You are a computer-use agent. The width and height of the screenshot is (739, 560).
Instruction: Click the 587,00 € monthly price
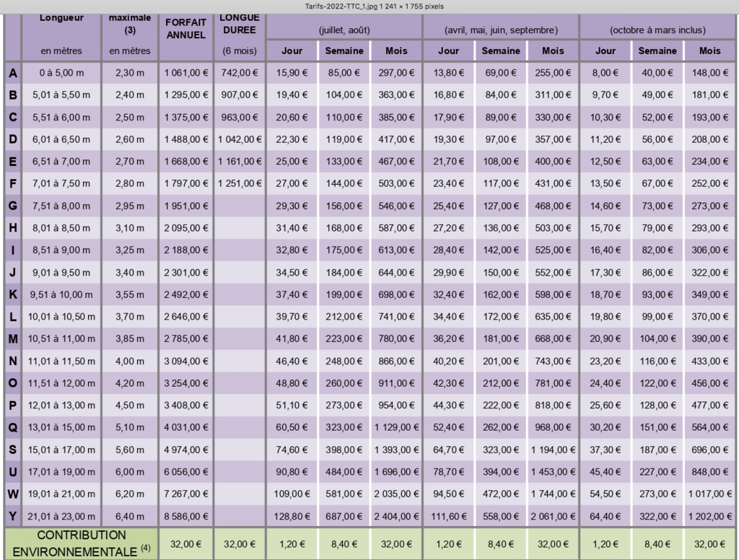pos(396,228)
